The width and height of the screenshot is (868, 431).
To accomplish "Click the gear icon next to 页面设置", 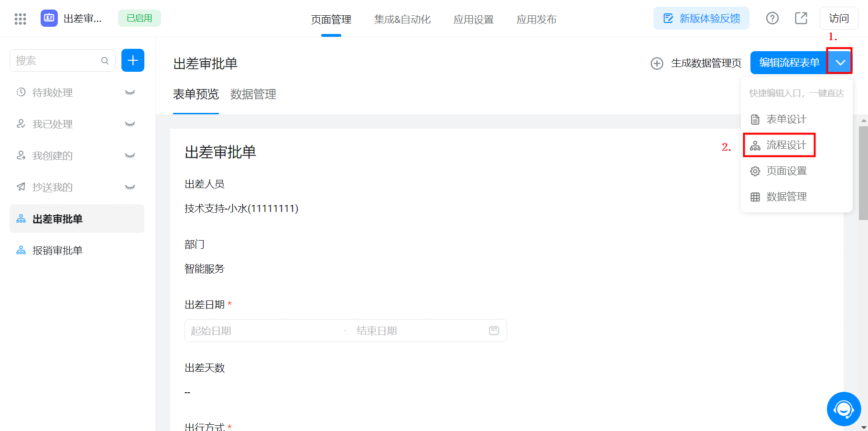I will click(755, 171).
